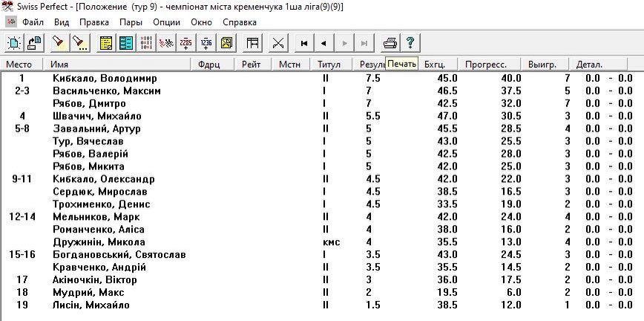Open the Справка menu

tap(240, 22)
